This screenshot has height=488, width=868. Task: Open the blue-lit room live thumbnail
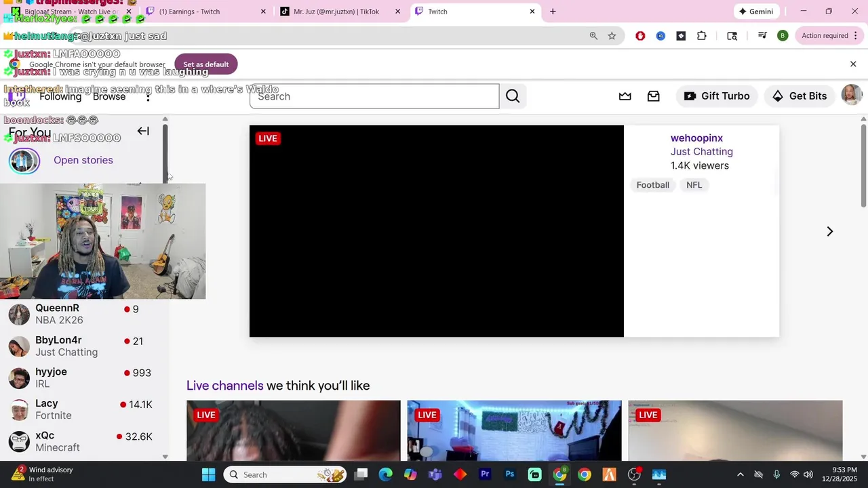[514, 430]
